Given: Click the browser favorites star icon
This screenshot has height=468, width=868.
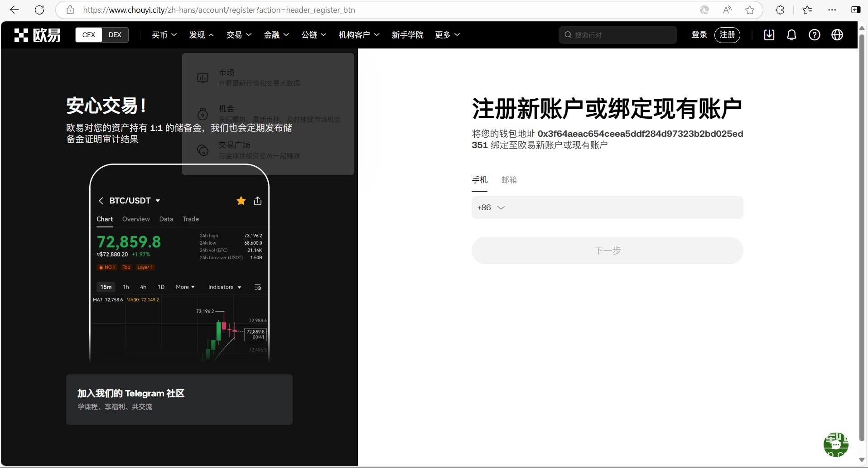Looking at the screenshot, I should click(x=750, y=10).
